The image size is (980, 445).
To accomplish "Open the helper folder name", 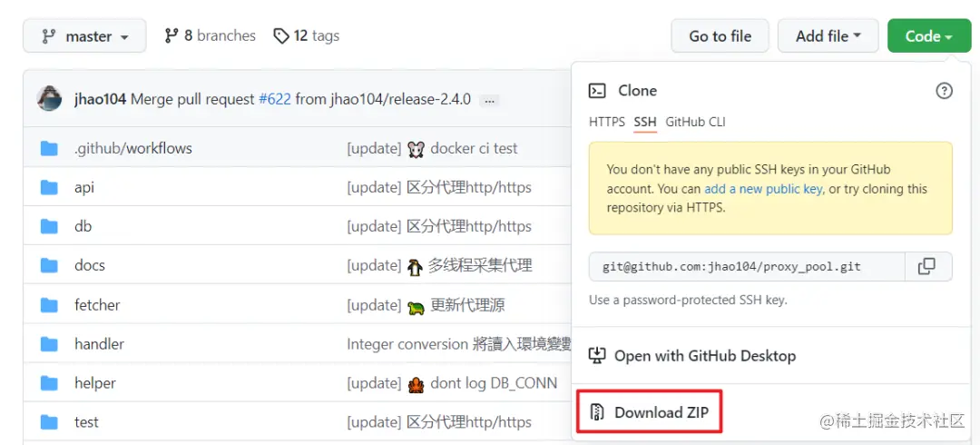I will (x=95, y=382).
